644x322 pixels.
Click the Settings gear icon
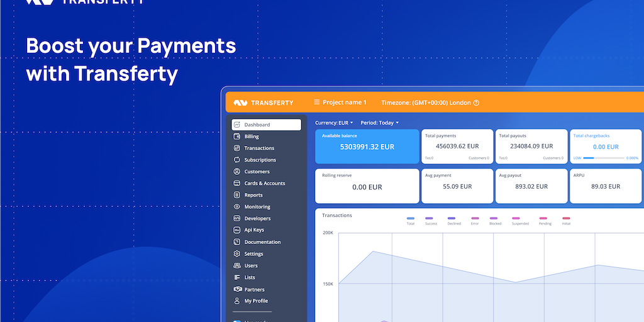click(x=236, y=254)
